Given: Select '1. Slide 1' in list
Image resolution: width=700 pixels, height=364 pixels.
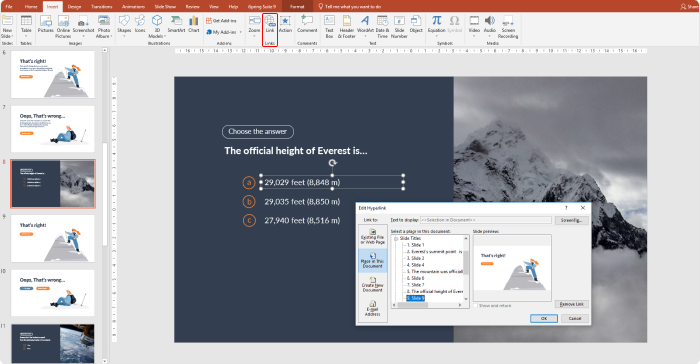Looking at the screenshot, I should (416, 245).
